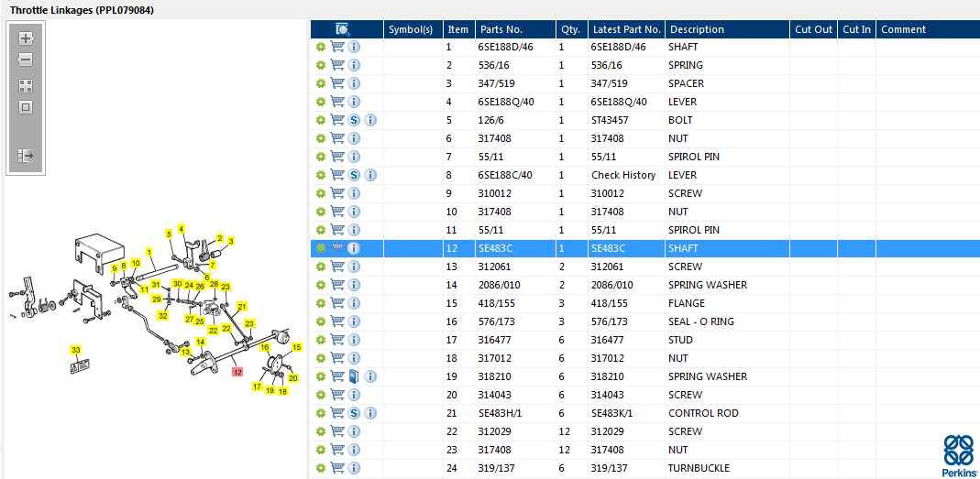Click the list export arrow icon
This screenshot has width=980, height=479.
(26, 156)
